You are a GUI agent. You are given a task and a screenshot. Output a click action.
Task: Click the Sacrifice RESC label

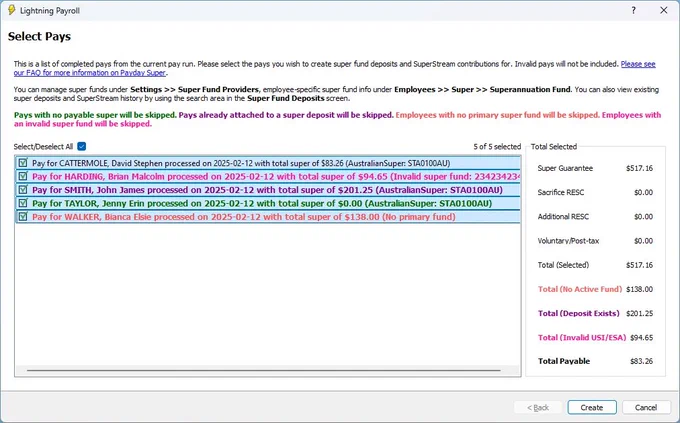pyautogui.click(x=561, y=192)
